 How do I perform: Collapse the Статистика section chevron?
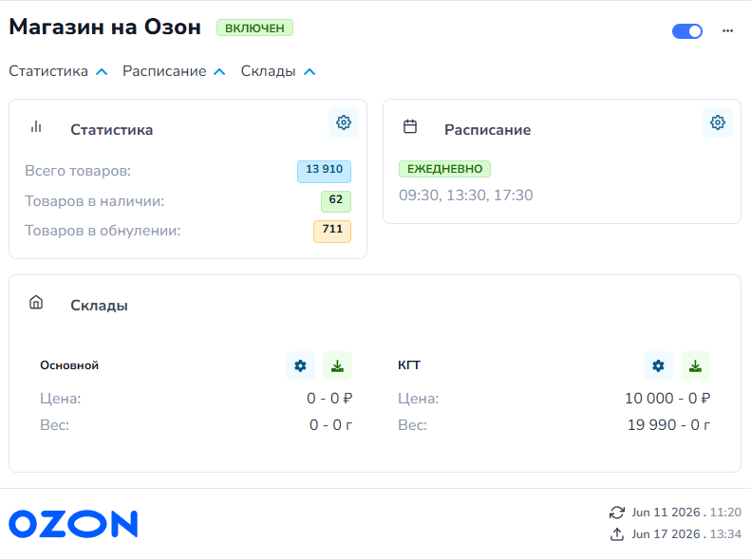pyautogui.click(x=102, y=72)
